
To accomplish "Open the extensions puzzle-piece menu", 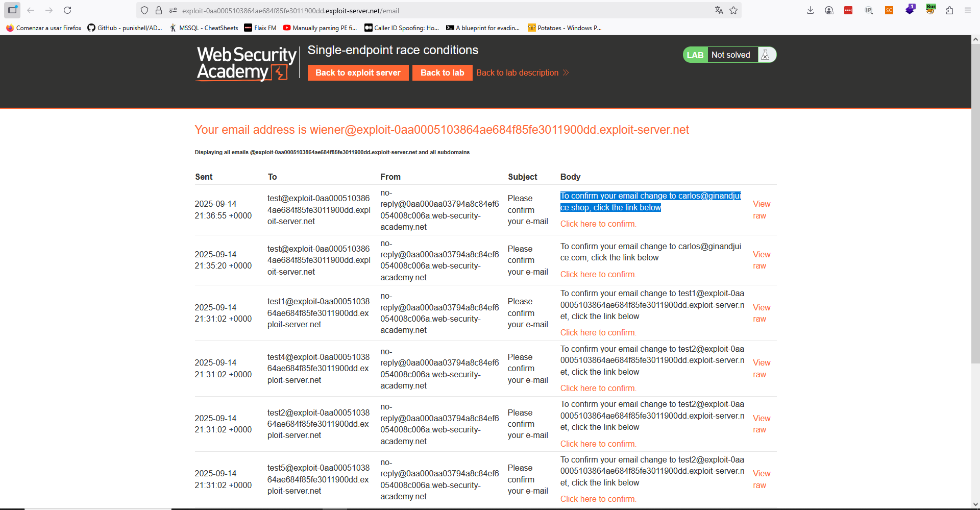I will pyautogui.click(x=949, y=10).
